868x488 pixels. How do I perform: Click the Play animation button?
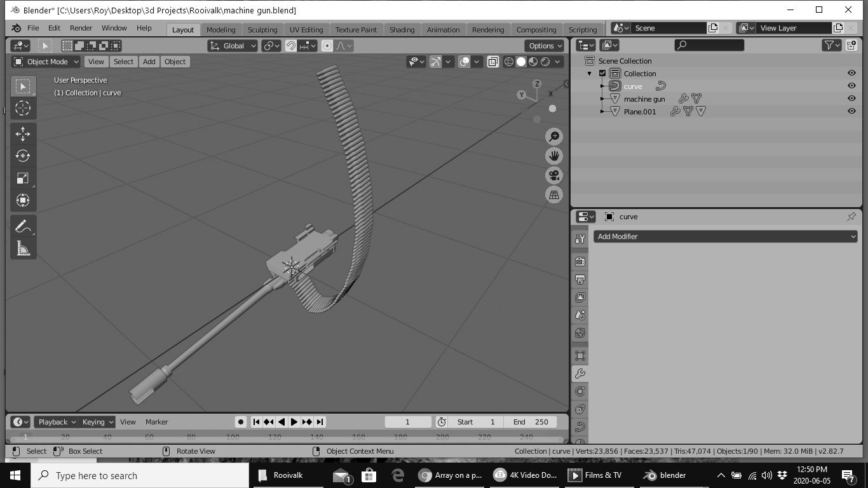point(294,422)
